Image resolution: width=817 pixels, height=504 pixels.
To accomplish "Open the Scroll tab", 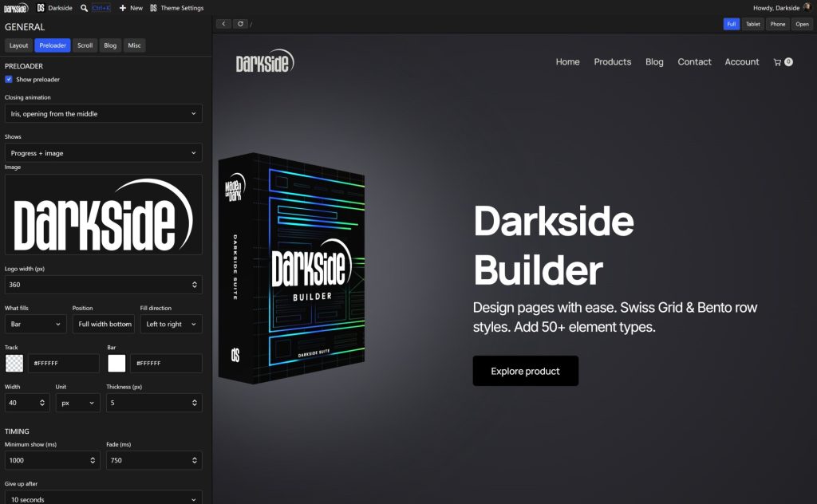I will point(85,45).
